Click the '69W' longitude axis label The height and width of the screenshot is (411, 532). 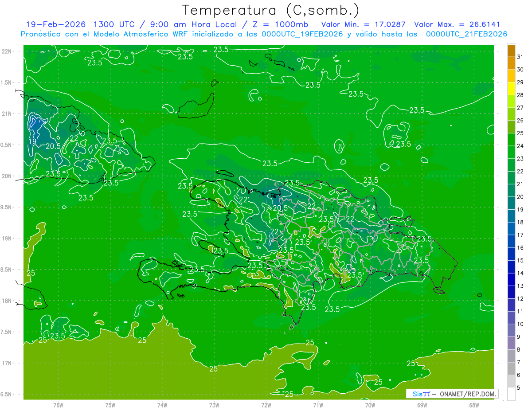click(x=422, y=405)
